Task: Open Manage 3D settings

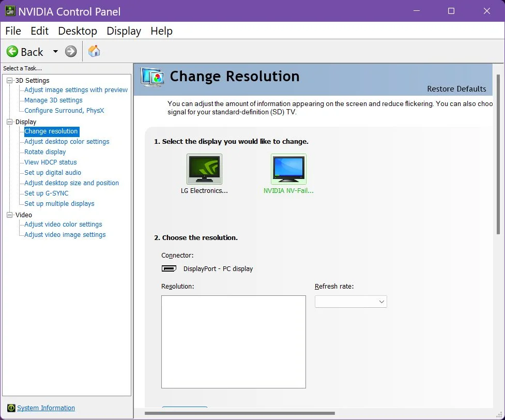Action: click(53, 100)
